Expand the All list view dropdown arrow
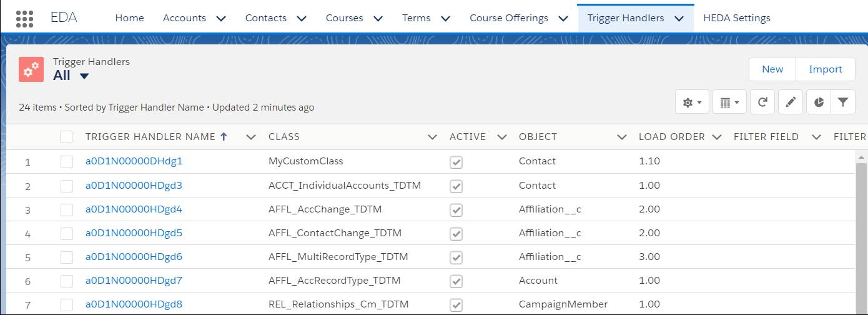This screenshot has height=315, width=868. tap(84, 76)
